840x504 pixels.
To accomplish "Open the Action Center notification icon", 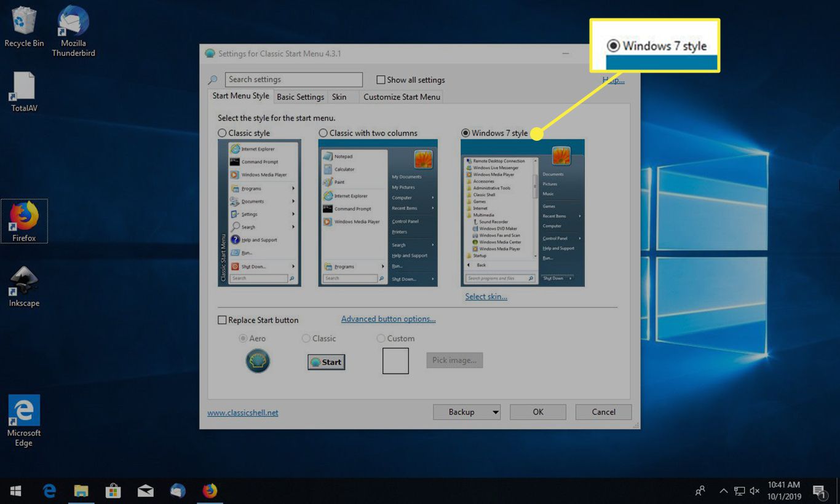I will coord(819,491).
